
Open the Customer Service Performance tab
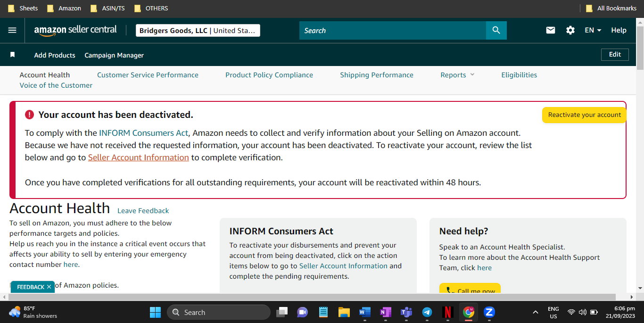148,75
